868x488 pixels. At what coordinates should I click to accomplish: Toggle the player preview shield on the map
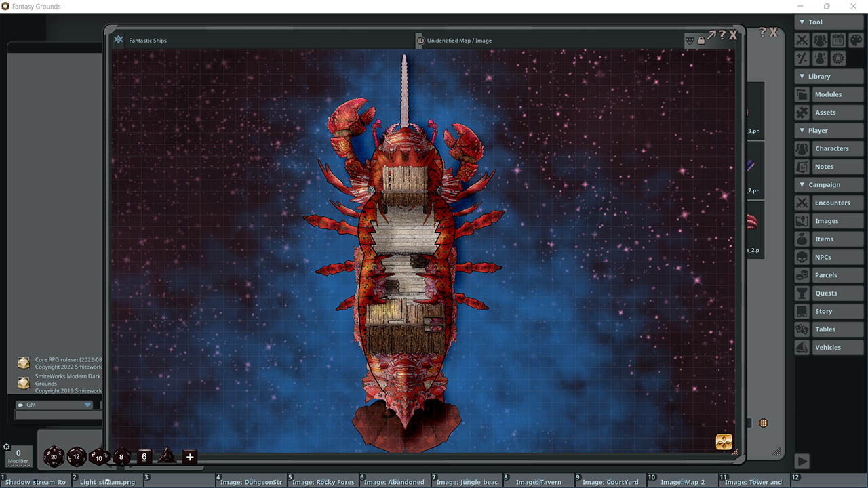688,40
